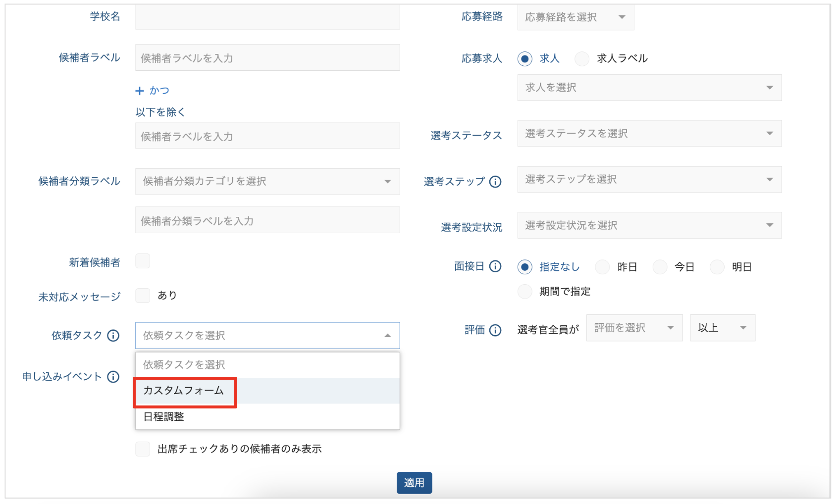Click the info icon beside 面接日
Viewport: 838px width, 504px height.
[x=495, y=266]
